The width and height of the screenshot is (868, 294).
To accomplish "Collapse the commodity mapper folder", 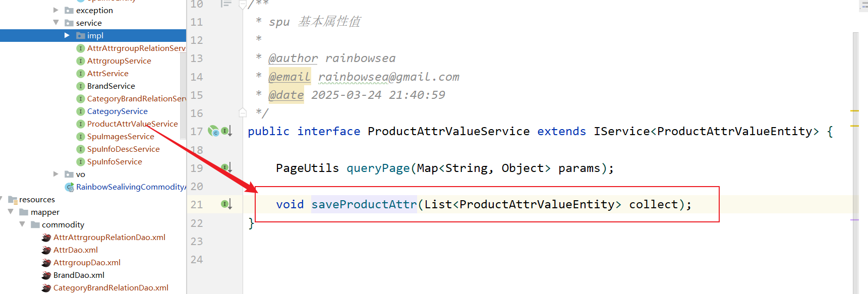I will pos(22,224).
